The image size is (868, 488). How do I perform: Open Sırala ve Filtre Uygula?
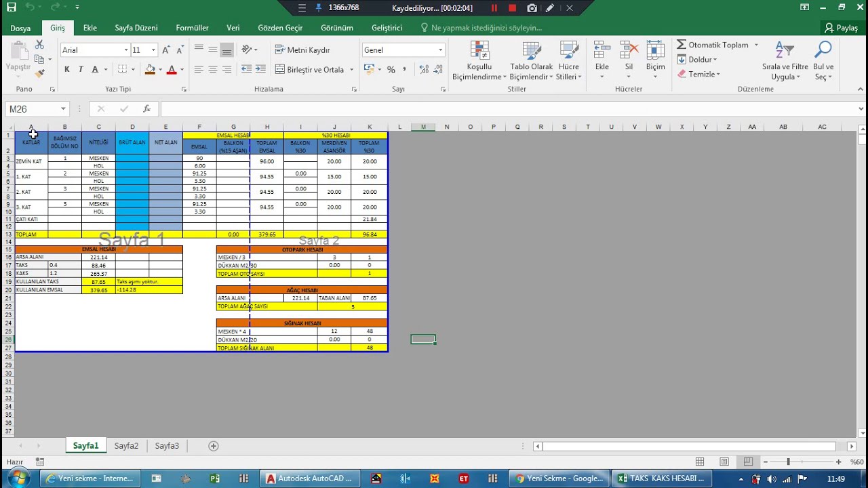tap(785, 61)
